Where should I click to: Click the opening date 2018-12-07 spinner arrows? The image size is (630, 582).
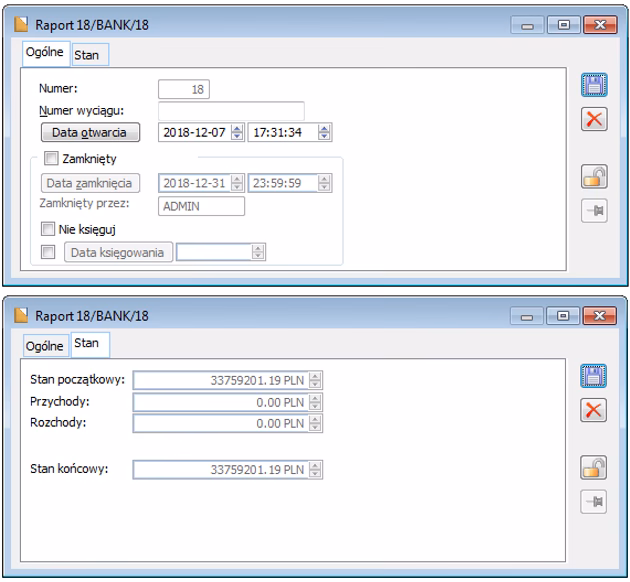click(x=237, y=131)
